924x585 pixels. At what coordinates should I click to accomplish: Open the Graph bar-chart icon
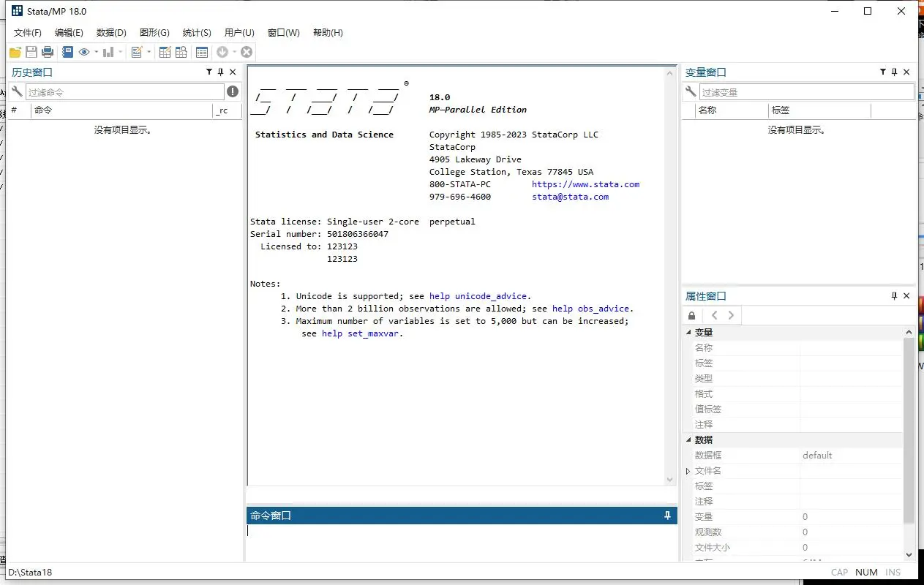pyautogui.click(x=108, y=51)
